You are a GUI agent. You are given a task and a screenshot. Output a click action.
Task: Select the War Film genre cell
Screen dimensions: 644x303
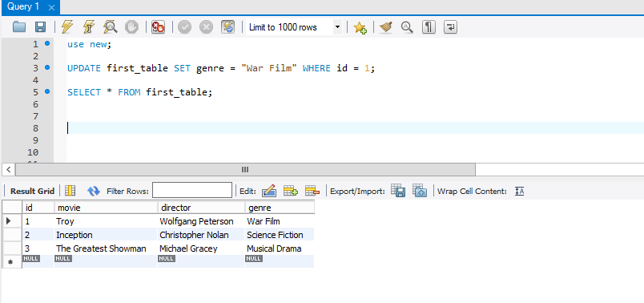pos(280,221)
